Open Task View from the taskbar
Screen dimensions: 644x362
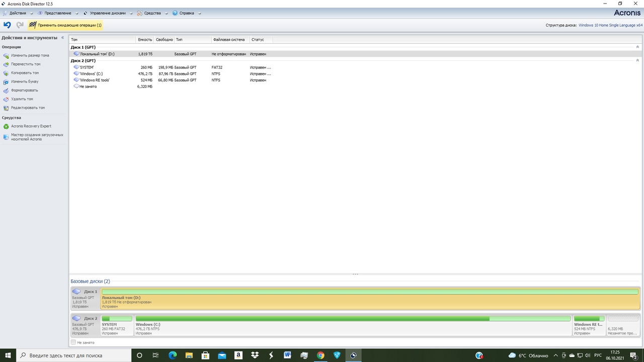tap(155, 355)
